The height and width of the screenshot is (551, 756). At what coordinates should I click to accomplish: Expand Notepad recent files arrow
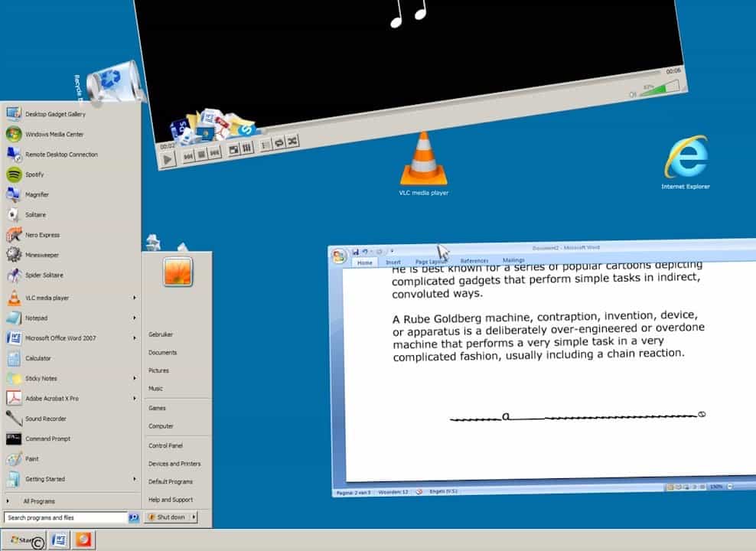click(x=135, y=318)
